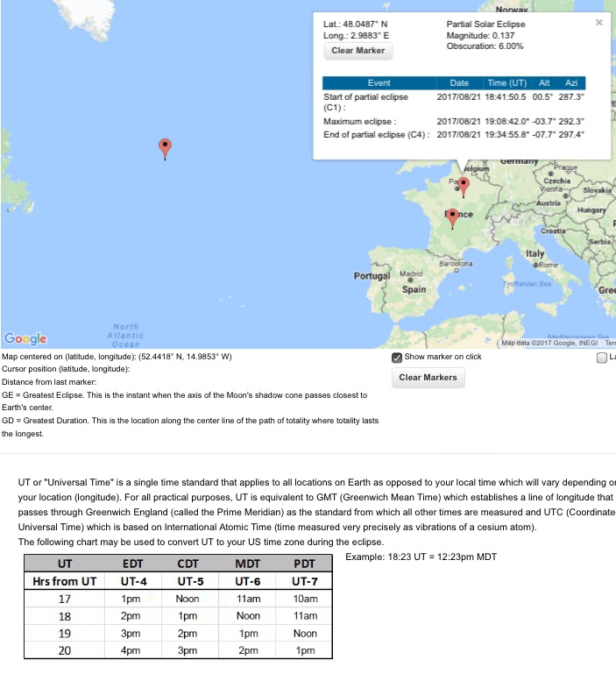Click the Magnitude: 0.137 text
616x681 pixels.
480,36
